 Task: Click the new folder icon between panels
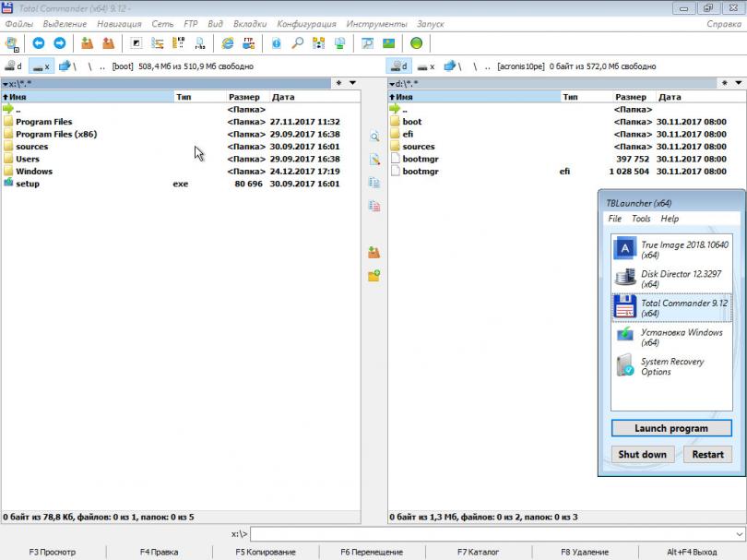pyautogui.click(x=374, y=276)
